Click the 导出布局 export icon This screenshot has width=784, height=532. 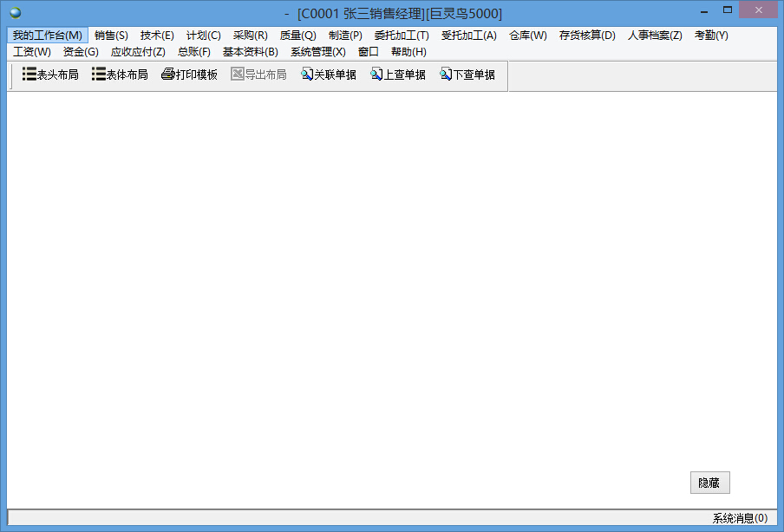coord(237,75)
